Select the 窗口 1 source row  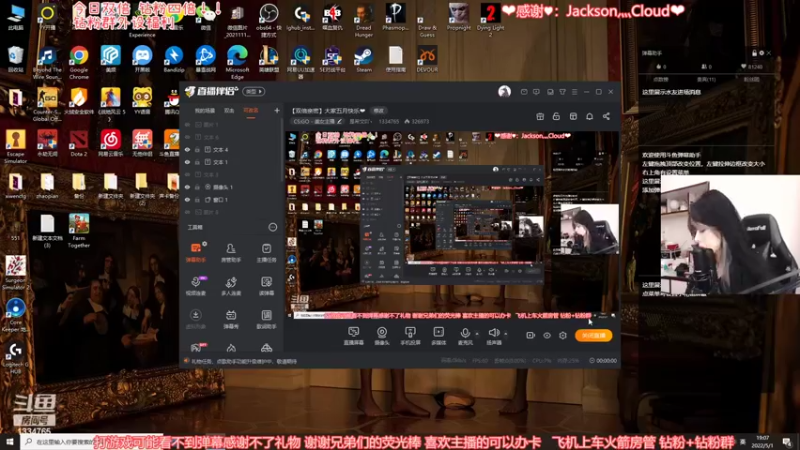tap(232, 199)
